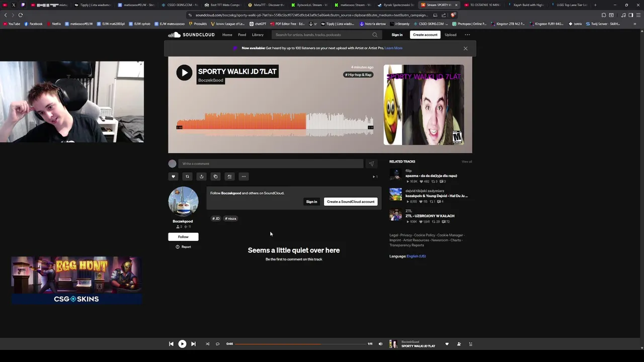Send comment with the paper plane icon
This screenshot has height=362, width=644.
tap(371, 163)
